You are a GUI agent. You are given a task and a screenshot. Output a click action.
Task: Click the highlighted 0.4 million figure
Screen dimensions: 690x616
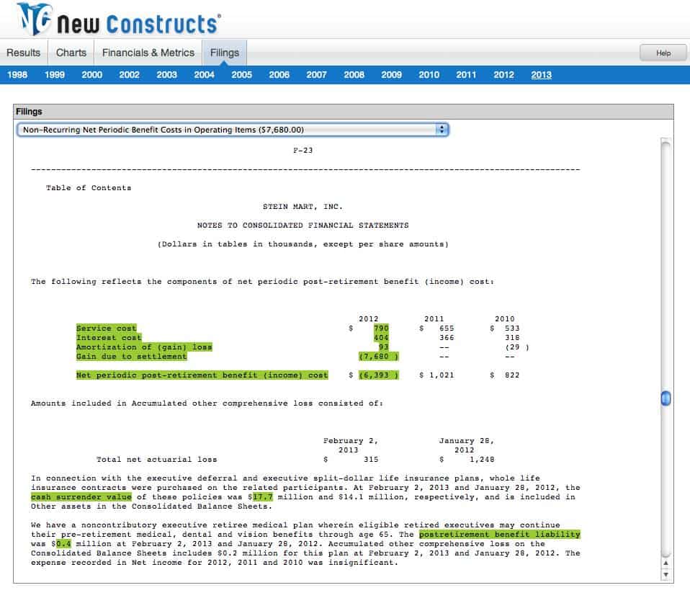coord(63,544)
